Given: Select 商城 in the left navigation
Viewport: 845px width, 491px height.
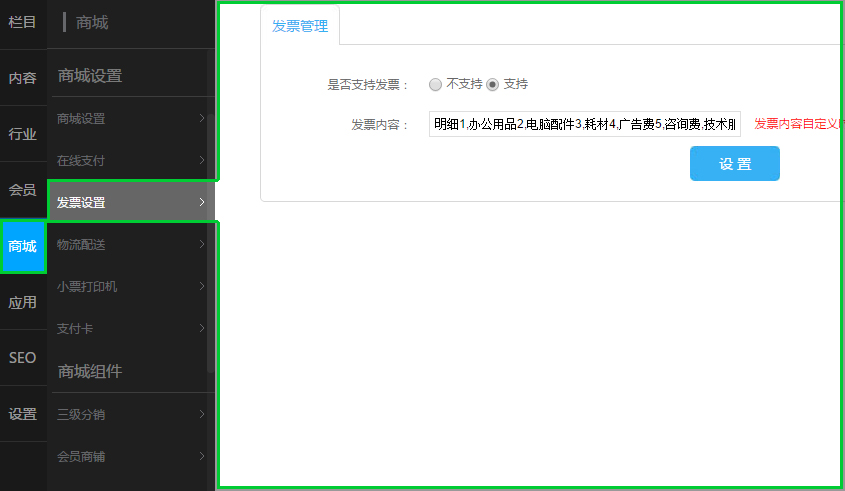Looking at the screenshot, I should pos(23,246).
